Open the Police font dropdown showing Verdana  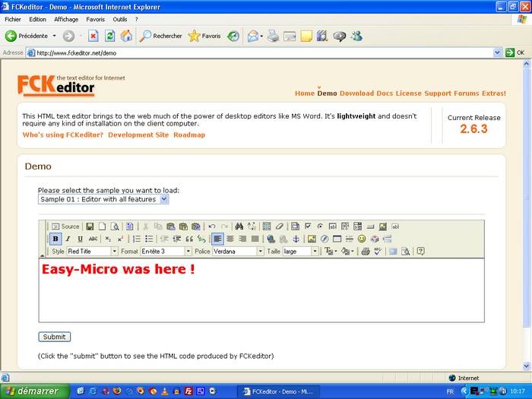point(238,252)
